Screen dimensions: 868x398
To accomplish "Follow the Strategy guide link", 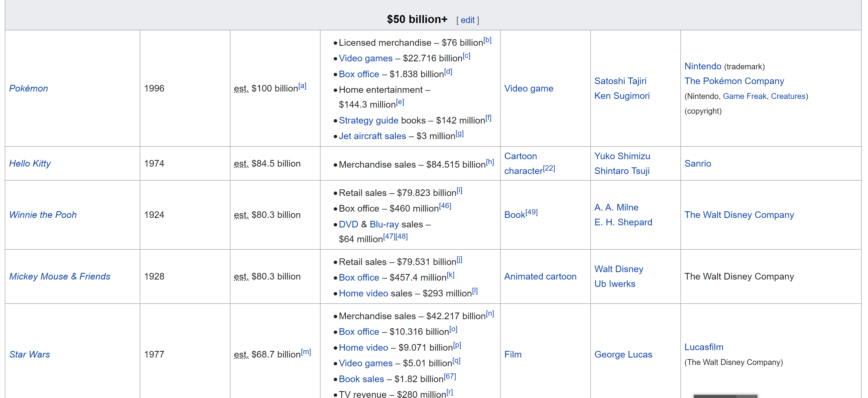I will 369,120.
